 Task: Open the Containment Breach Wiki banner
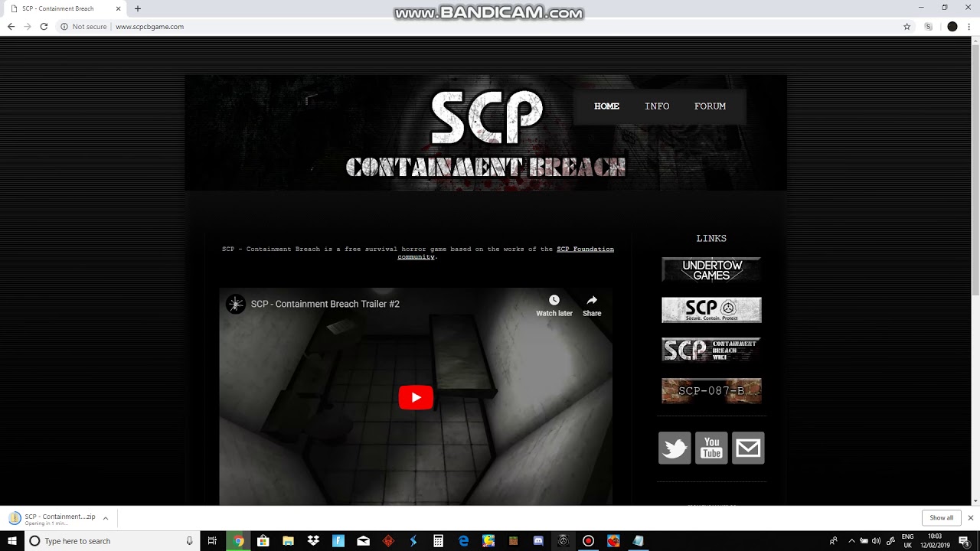pyautogui.click(x=711, y=350)
